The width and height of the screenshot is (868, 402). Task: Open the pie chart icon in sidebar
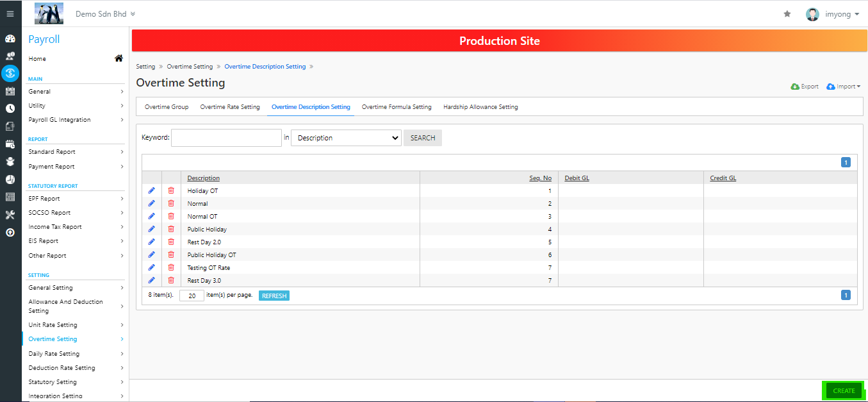[x=10, y=180]
